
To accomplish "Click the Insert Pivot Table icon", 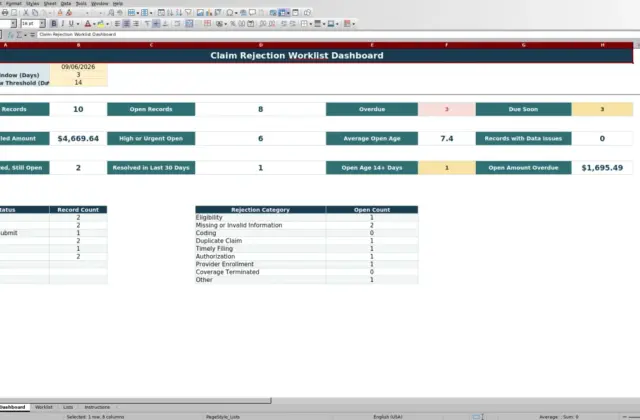I will [218, 13].
